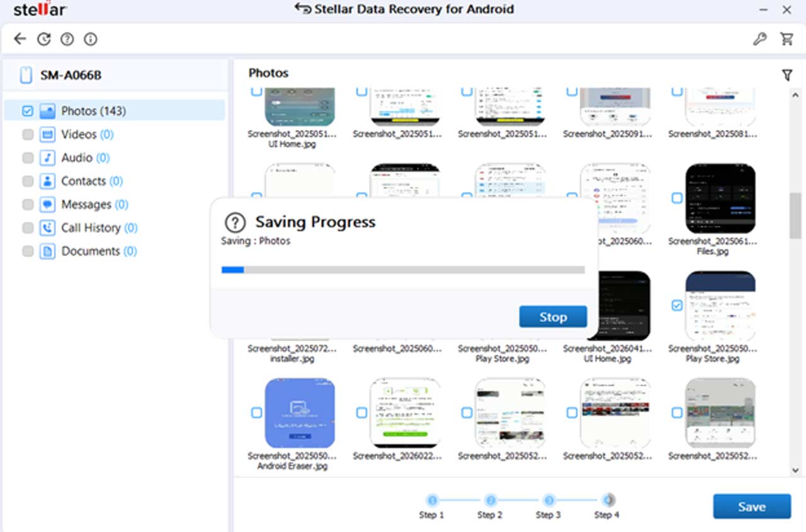Click the Stellar logo in title bar
Image resolution: width=806 pixels, height=532 pixels.
pos(40,9)
